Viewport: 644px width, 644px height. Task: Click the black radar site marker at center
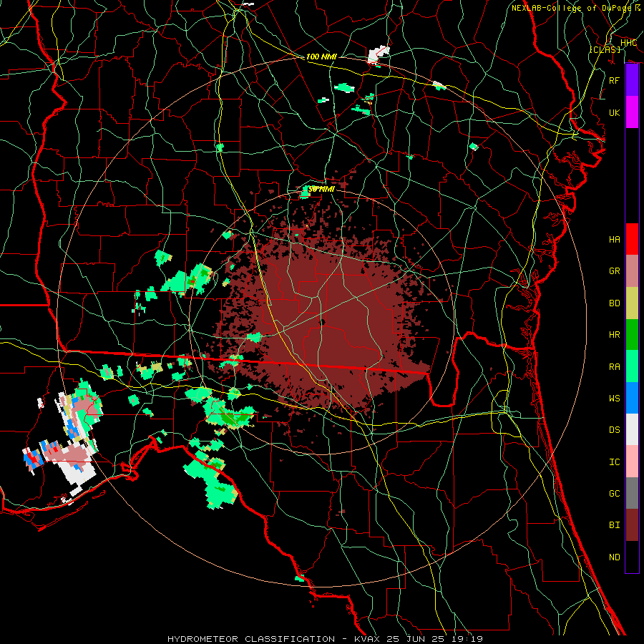click(322, 323)
